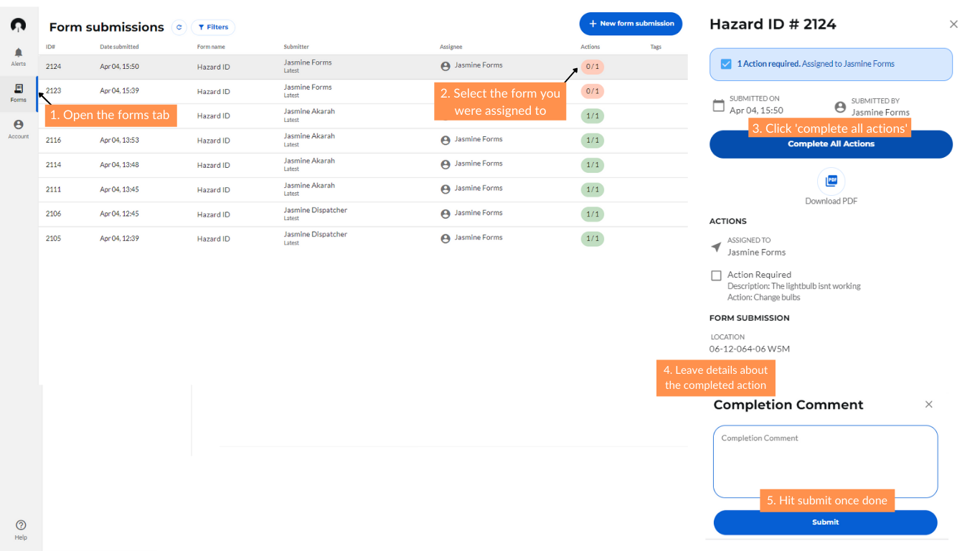This screenshot has height=551, width=980.
Task: Click the person icon beside Submitted By
Action: click(x=839, y=106)
